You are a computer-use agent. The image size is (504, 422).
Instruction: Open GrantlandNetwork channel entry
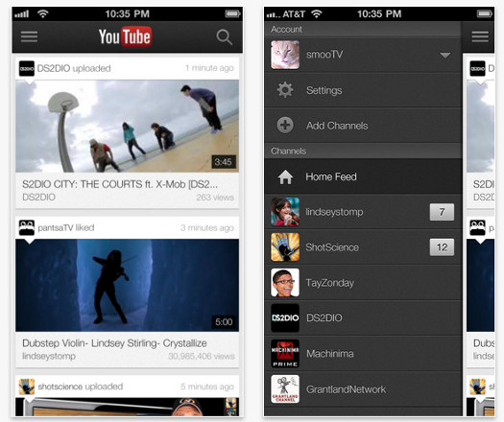[363, 389]
